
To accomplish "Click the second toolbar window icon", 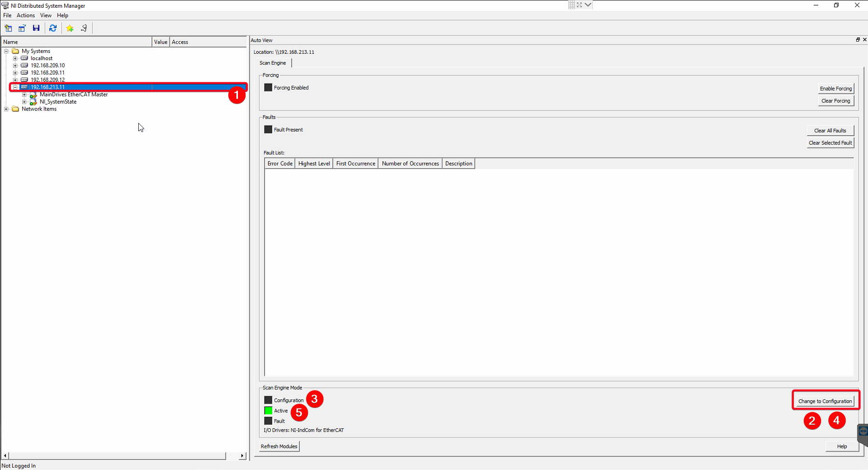I will click(22, 28).
